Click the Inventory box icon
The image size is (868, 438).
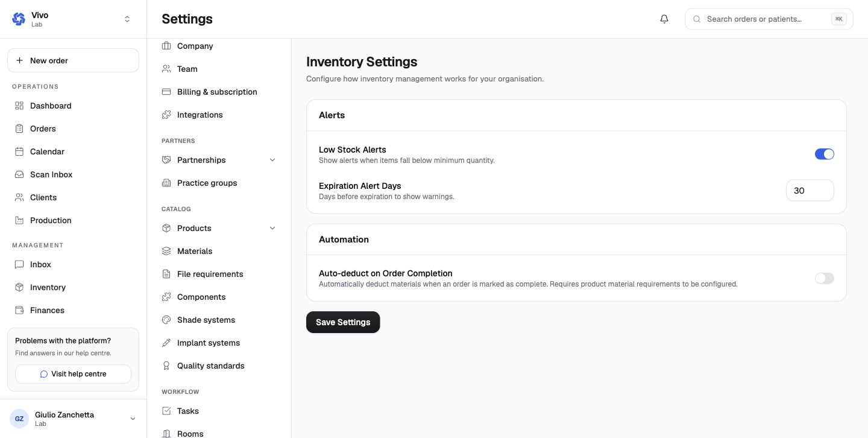tap(19, 287)
